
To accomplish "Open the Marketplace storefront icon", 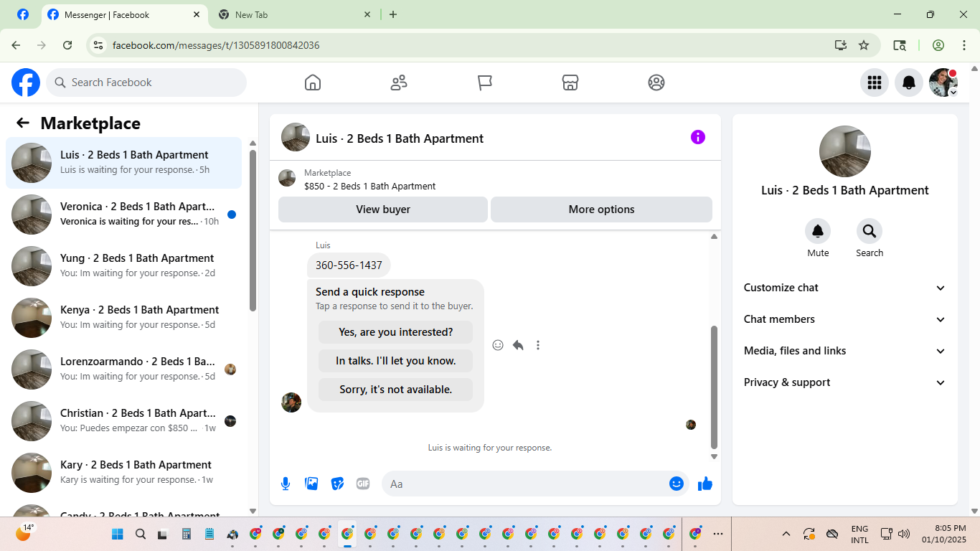I will 570,83.
